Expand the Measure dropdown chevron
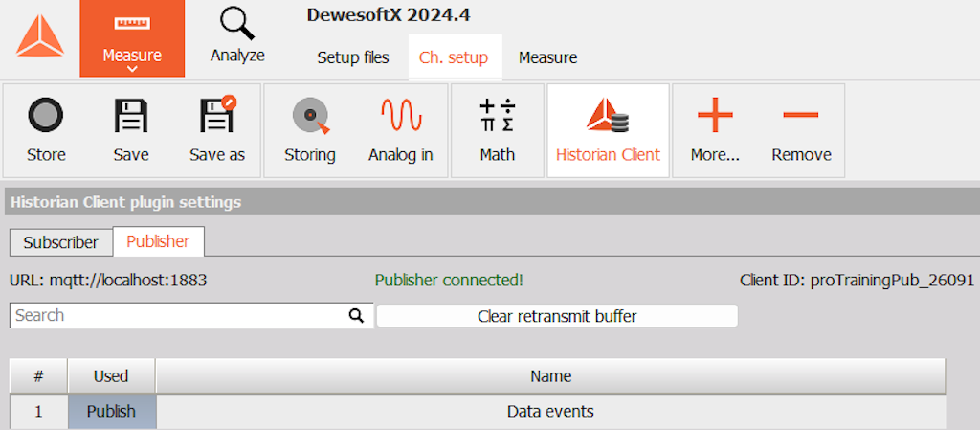This screenshot has width=980, height=430. pos(132,69)
